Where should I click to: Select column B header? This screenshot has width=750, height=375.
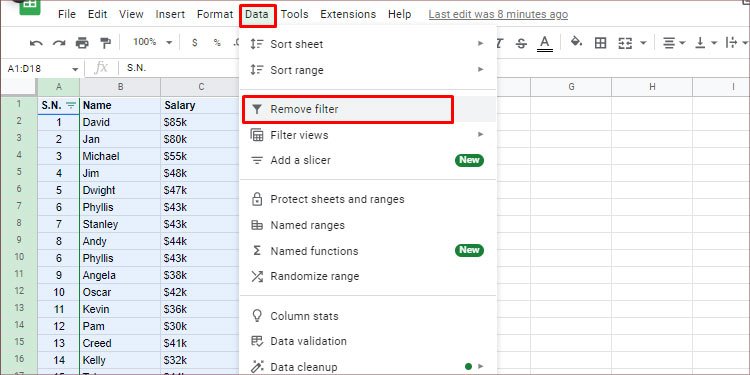click(x=120, y=87)
